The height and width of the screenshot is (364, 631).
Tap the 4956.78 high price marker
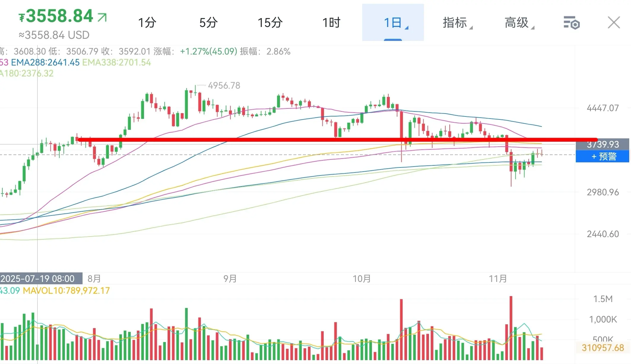[x=224, y=86]
